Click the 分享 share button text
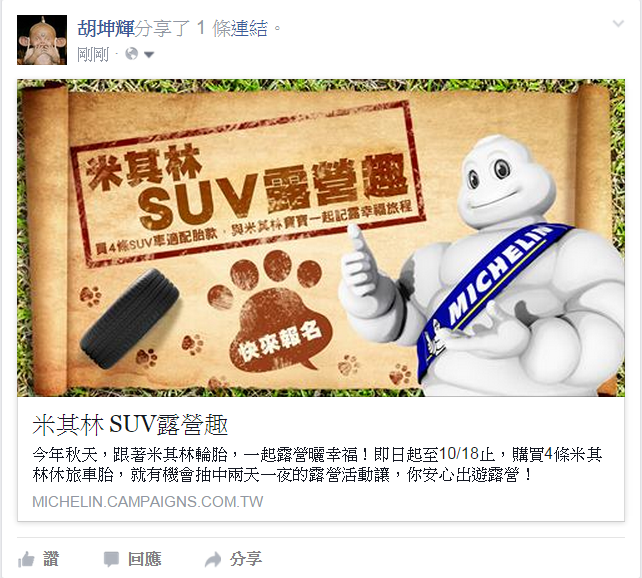 coord(246,559)
